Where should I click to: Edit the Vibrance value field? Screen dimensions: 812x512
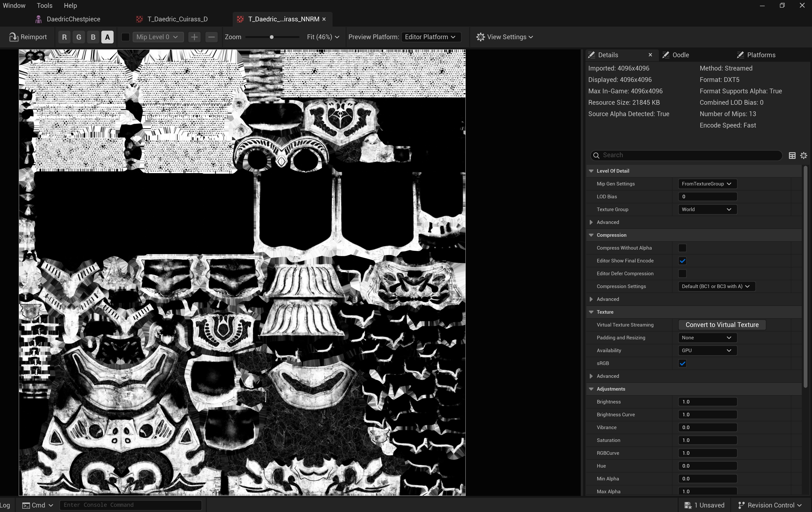[707, 427]
